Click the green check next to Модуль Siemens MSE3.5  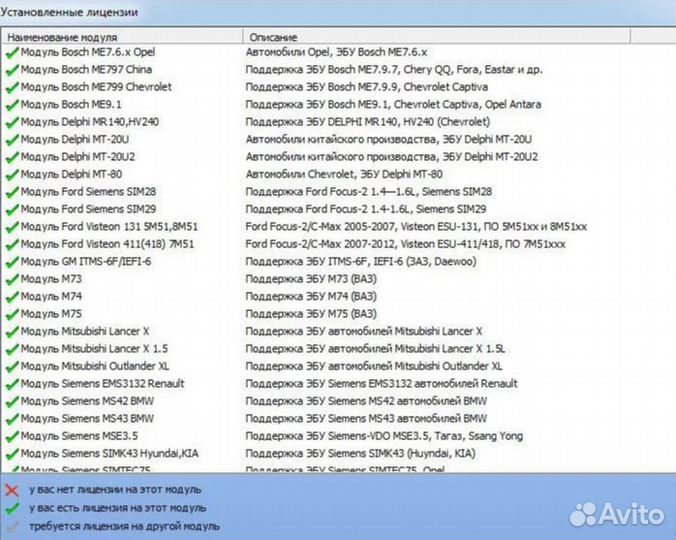pos(12,437)
